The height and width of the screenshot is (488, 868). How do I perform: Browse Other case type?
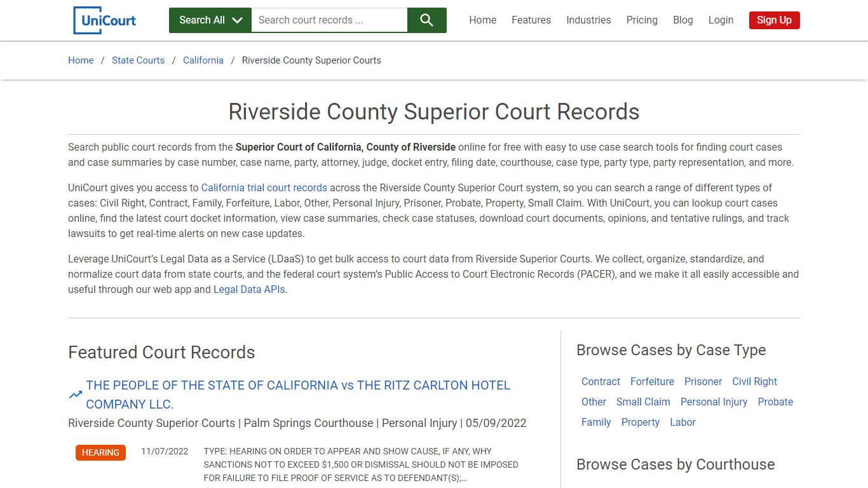593,402
